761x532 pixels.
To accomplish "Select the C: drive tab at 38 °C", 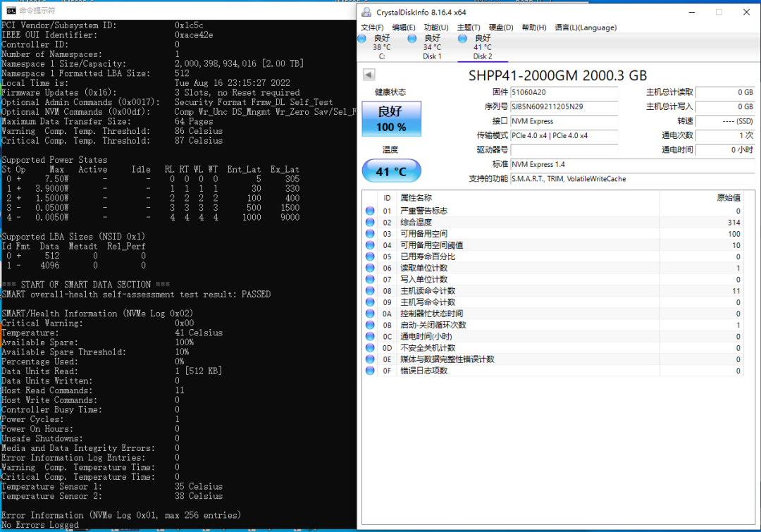I will click(x=382, y=47).
